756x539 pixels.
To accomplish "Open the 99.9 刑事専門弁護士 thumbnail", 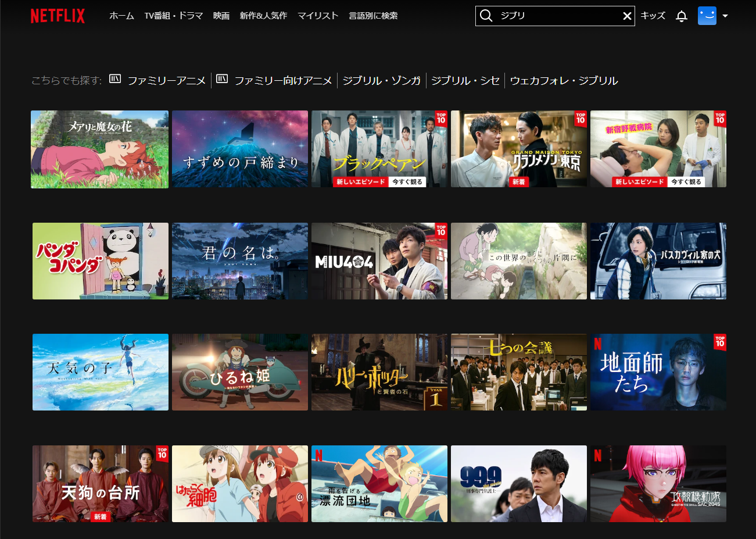I will tap(519, 484).
